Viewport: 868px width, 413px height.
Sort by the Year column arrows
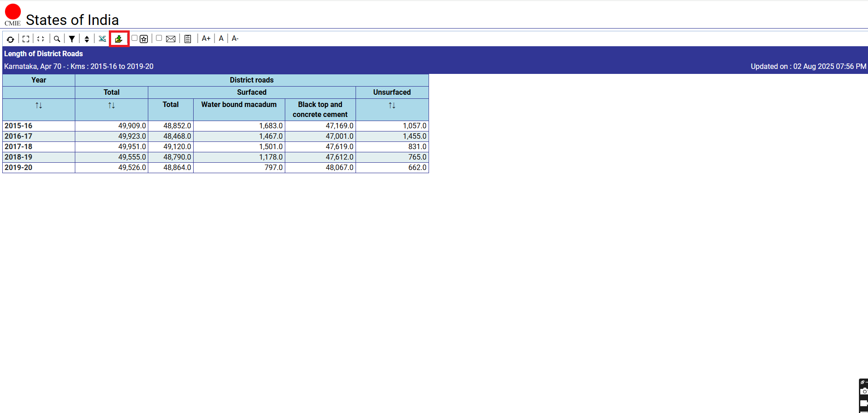pos(39,106)
